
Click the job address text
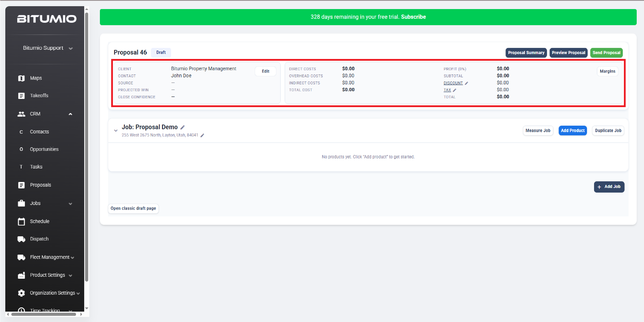[x=160, y=135]
